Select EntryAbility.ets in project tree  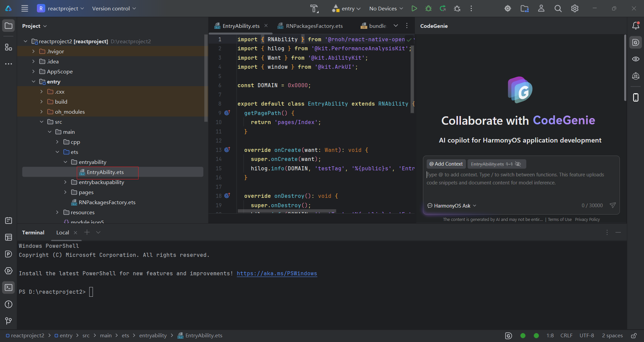point(105,172)
